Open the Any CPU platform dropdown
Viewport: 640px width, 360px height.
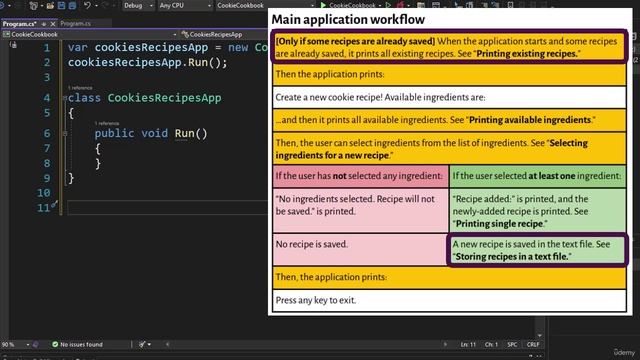pos(185,6)
